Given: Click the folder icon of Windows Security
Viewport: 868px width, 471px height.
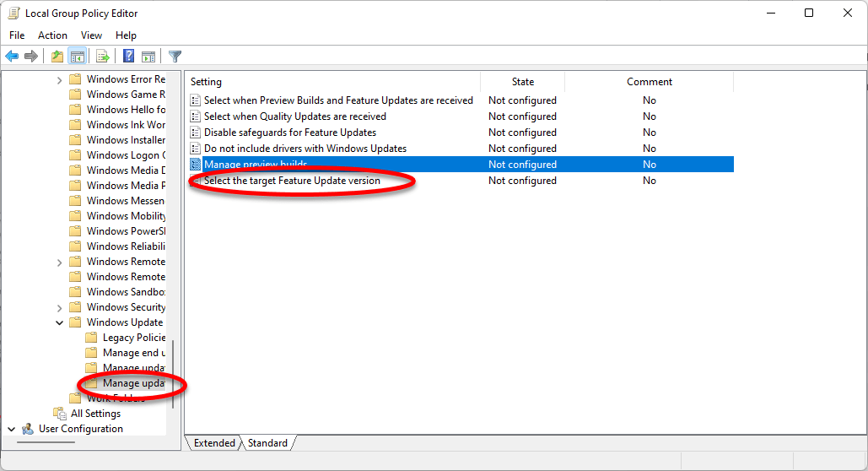Looking at the screenshot, I should pos(75,307).
